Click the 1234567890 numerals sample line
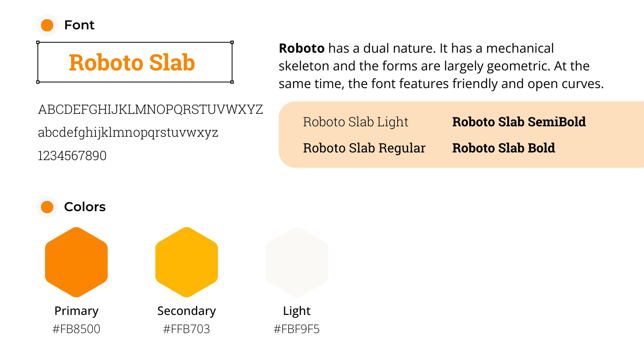Viewport: 644px width, 362px height. [x=72, y=156]
